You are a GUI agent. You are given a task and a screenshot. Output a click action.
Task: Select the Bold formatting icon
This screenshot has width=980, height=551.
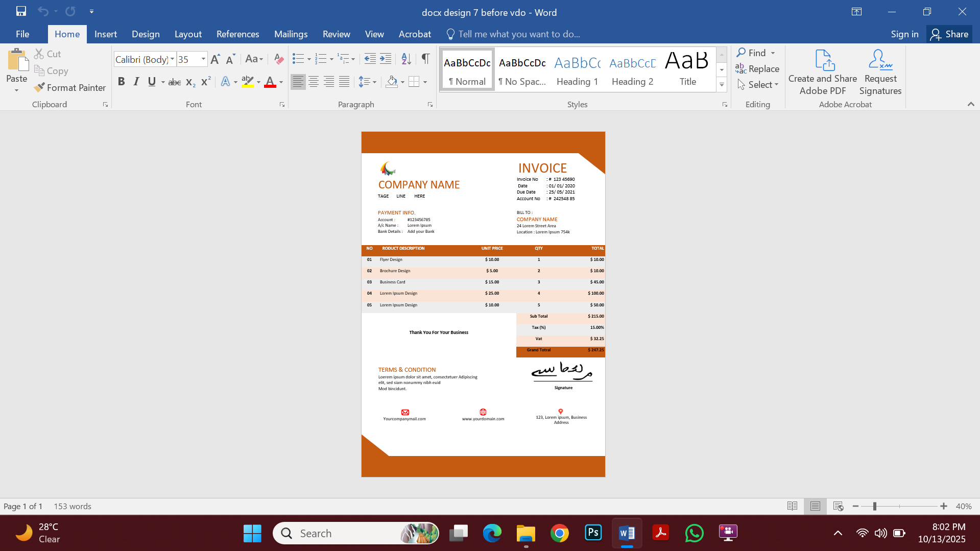[x=121, y=81]
